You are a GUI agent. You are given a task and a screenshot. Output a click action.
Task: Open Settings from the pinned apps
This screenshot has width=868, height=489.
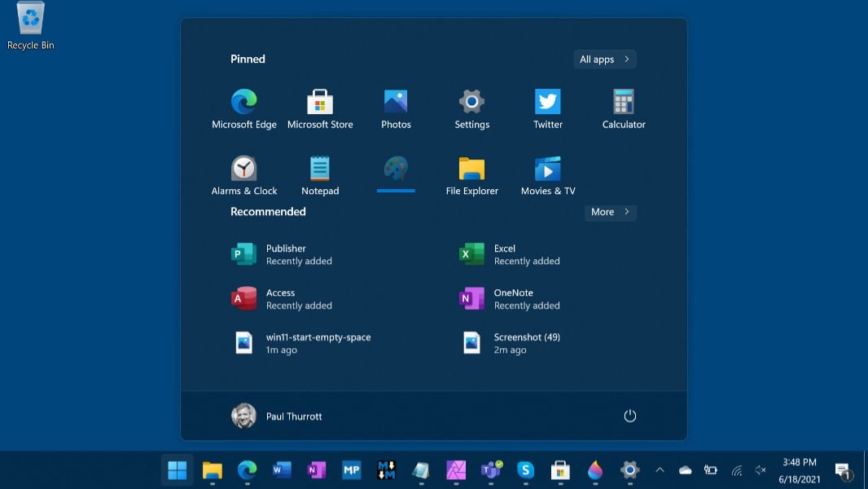471,108
